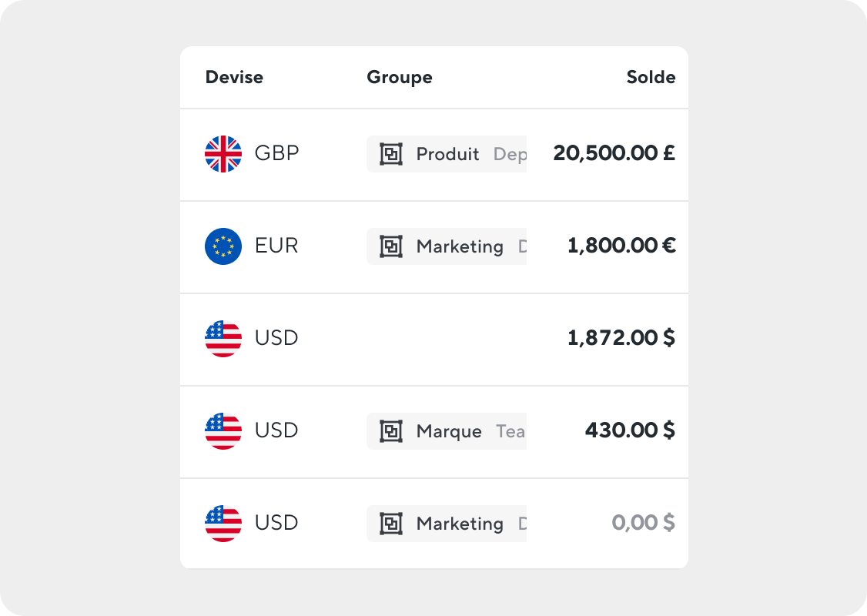
Task: Click the group icon in the zero-balance USD row
Action: click(x=391, y=523)
